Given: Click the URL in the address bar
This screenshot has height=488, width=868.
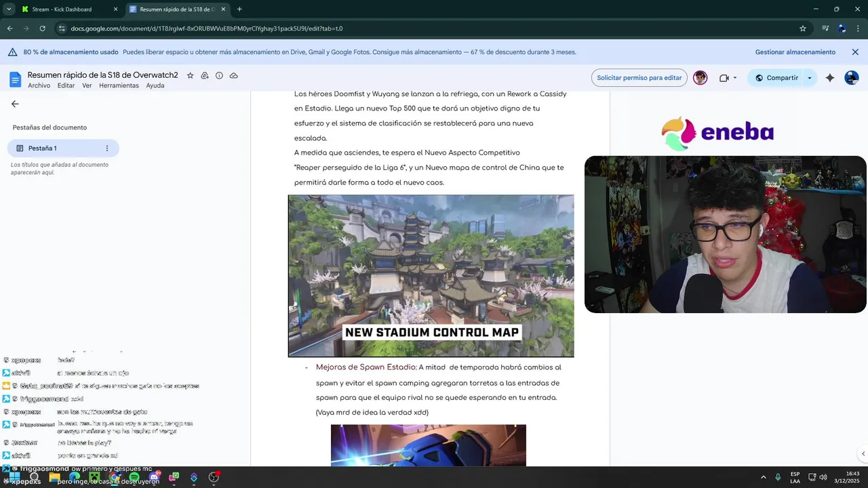Looking at the screenshot, I should (207, 28).
